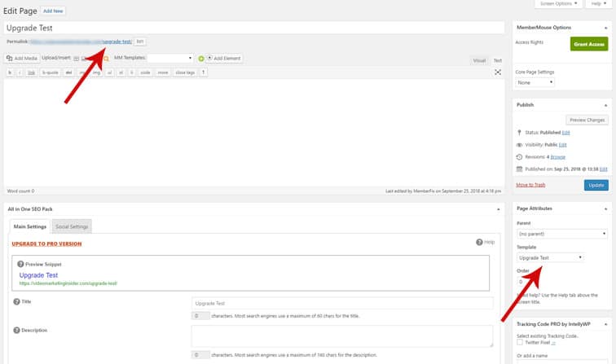
Task: Click the distraction-free fullscreen editor icon
Action: tap(497, 72)
